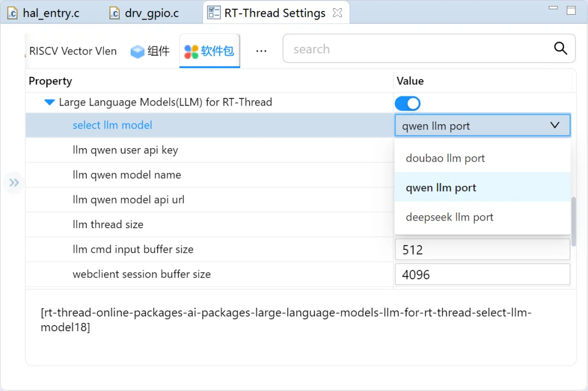Click the hal_entry.c file icon
This screenshot has width=588, height=391.
point(13,13)
